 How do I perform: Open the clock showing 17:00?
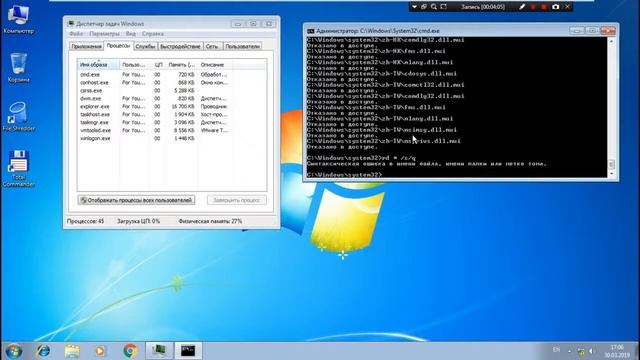(617, 351)
